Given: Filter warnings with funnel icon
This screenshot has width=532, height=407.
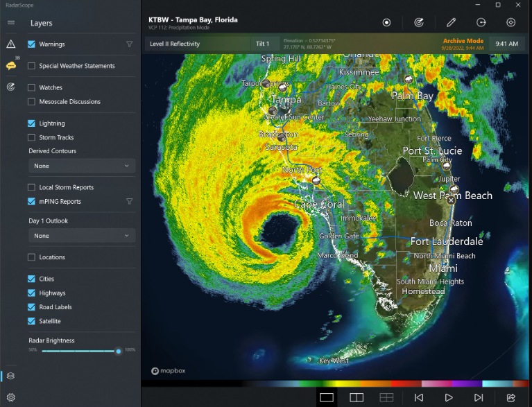Looking at the screenshot, I should pos(129,44).
